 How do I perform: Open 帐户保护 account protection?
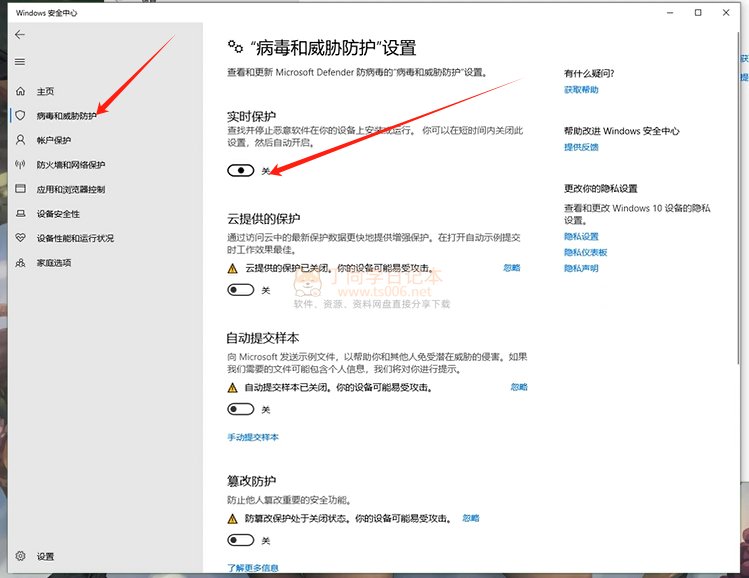click(53, 140)
